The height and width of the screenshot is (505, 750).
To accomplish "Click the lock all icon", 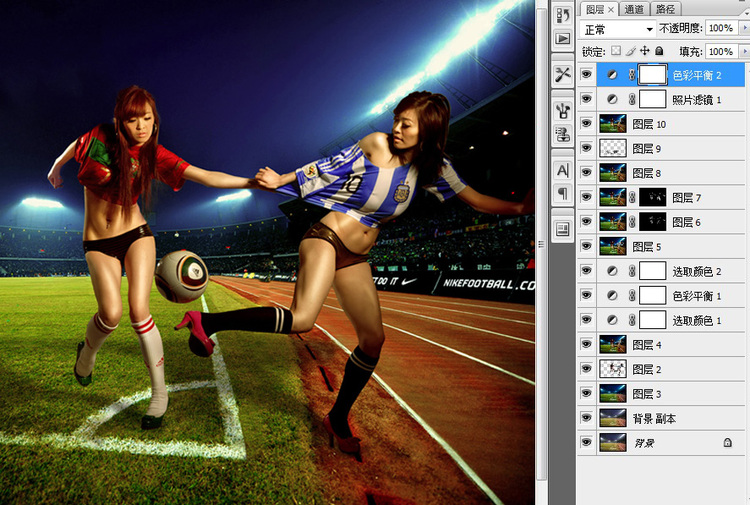I will tap(659, 51).
